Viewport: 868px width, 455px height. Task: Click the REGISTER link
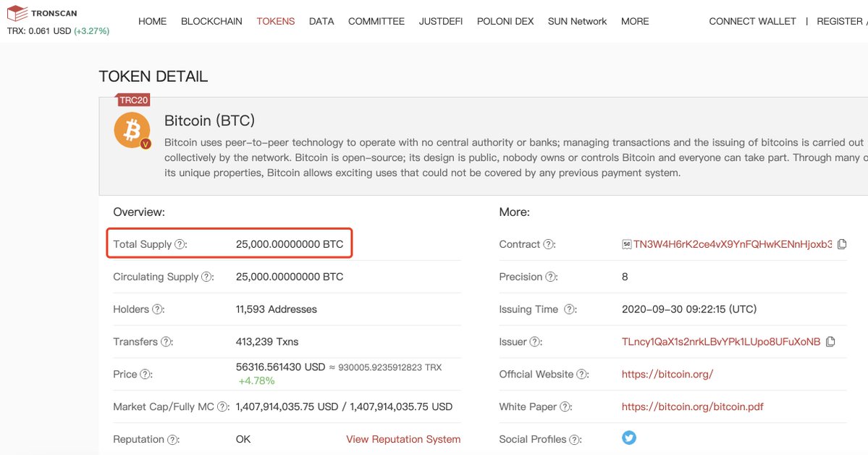tap(840, 21)
